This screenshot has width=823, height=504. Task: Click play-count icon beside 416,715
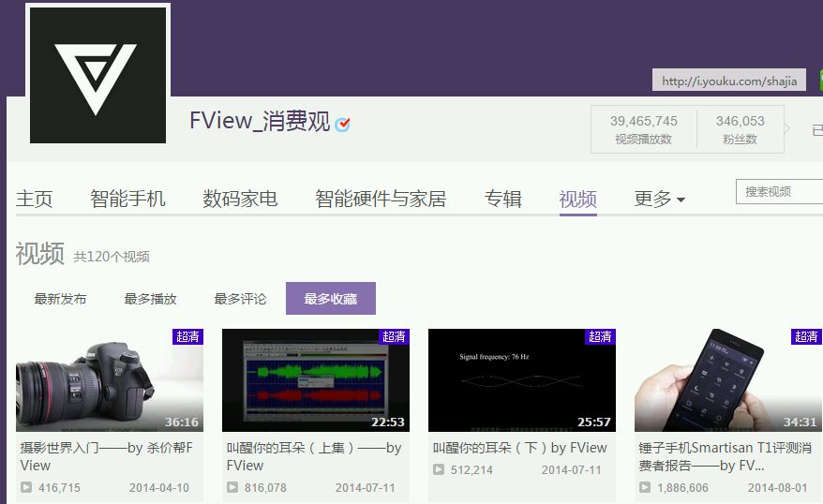click(x=25, y=488)
